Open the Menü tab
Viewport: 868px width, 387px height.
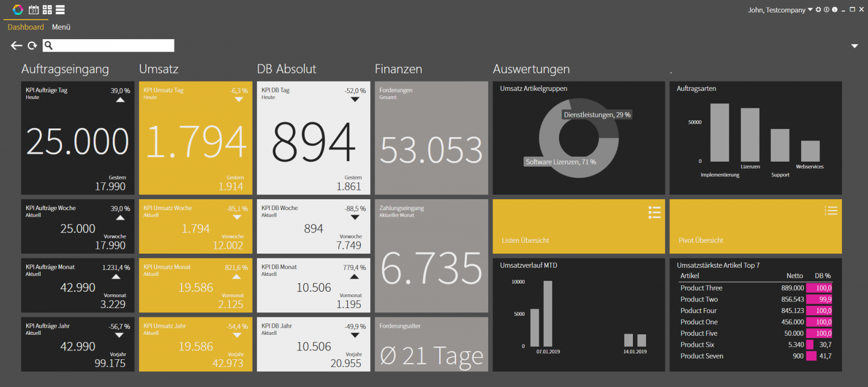coord(61,27)
